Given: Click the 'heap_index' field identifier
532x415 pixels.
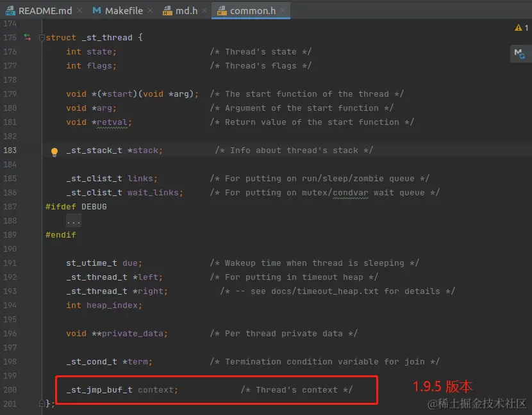Looking at the screenshot, I should pyautogui.click(x=112, y=305).
